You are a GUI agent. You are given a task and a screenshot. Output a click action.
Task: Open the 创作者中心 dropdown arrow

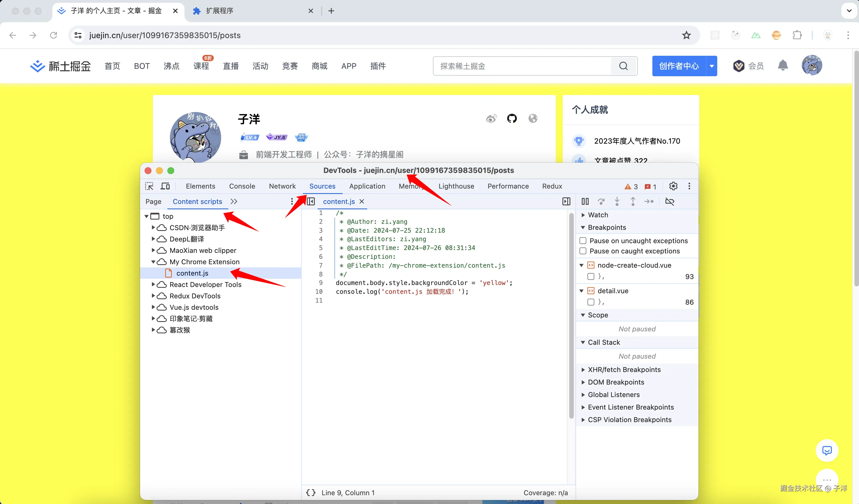[711, 66]
